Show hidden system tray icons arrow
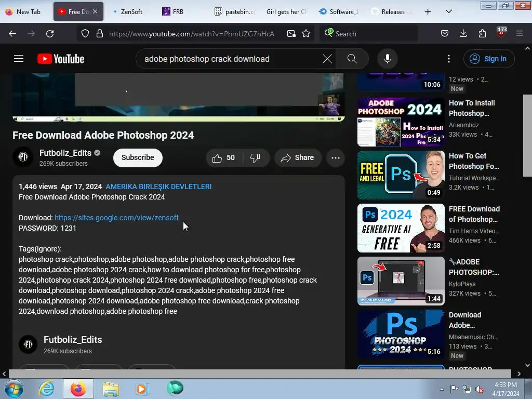Screen dimensions: 532x399 click(x=442, y=389)
